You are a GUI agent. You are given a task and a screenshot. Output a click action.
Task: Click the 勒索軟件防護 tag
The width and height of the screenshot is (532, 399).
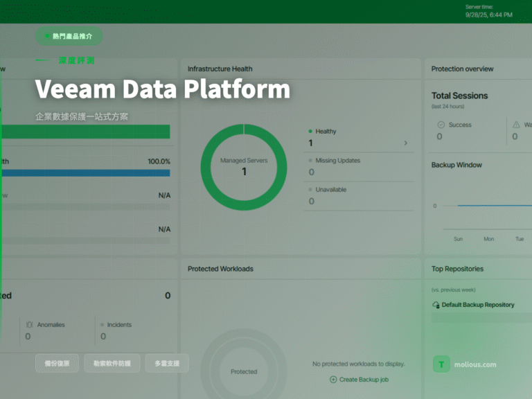tap(112, 364)
